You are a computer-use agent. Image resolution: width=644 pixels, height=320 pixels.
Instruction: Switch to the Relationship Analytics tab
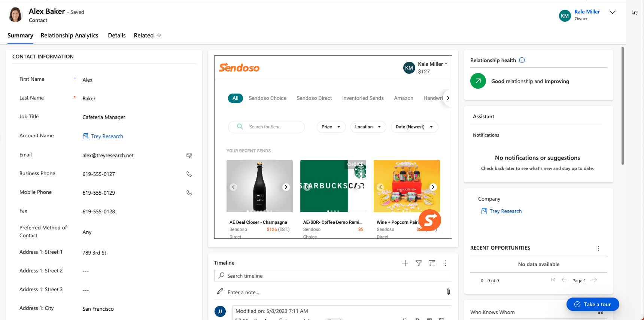coord(70,36)
